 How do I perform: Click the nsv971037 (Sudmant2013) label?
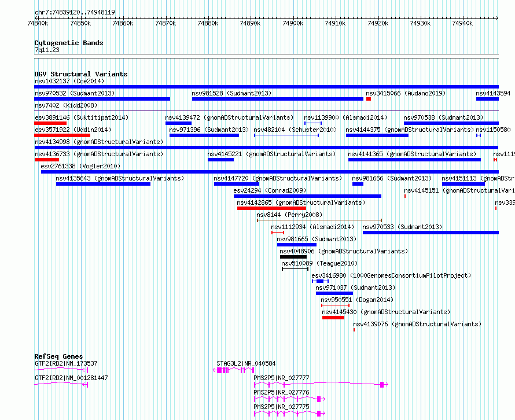pos(355,288)
